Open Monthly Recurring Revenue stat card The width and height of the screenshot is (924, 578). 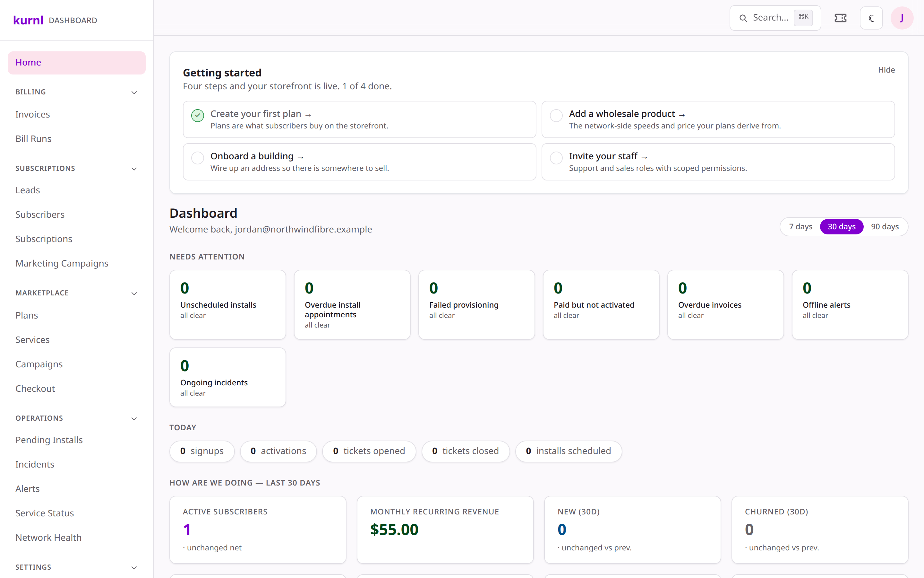click(x=445, y=530)
